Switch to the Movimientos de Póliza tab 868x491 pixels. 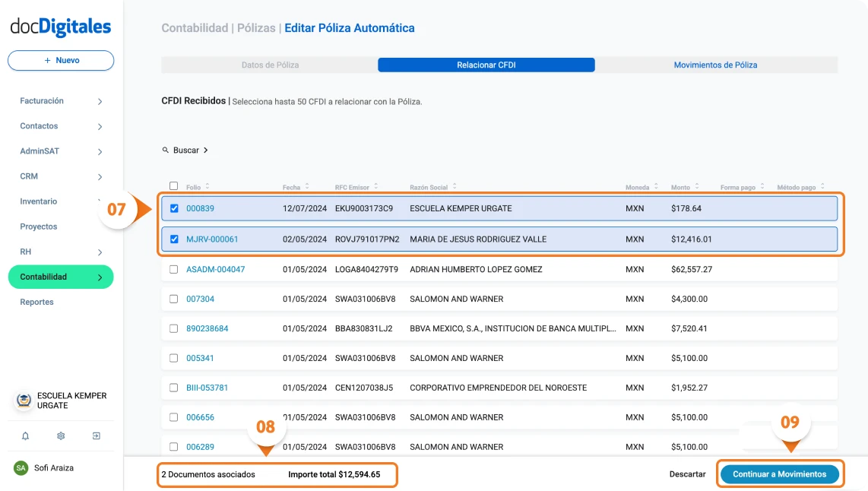715,65
